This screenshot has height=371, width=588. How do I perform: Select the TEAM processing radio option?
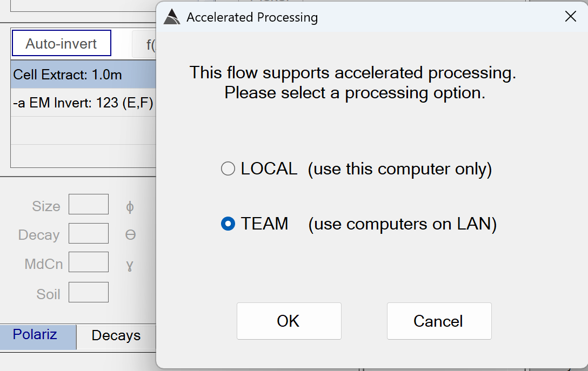point(228,224)
